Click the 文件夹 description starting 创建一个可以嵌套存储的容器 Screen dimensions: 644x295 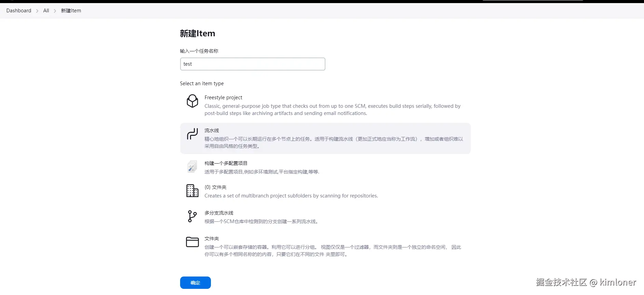[x=333, y=251]
